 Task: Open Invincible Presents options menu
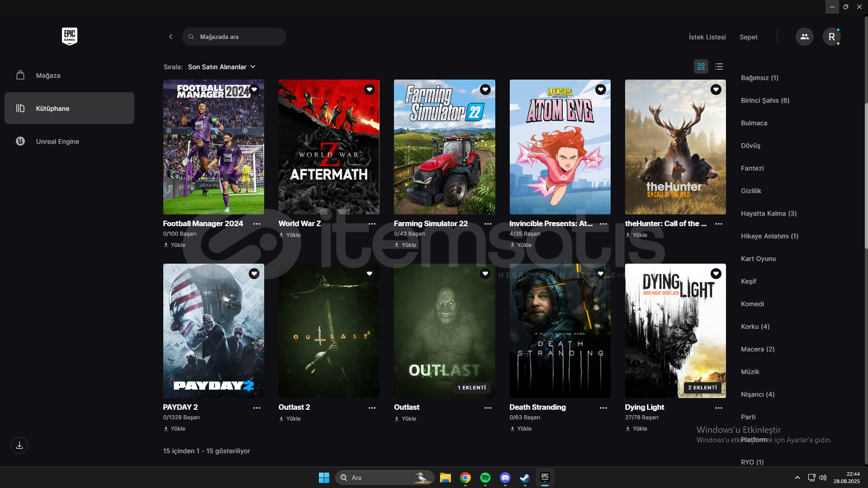click(x=603, y=224)
